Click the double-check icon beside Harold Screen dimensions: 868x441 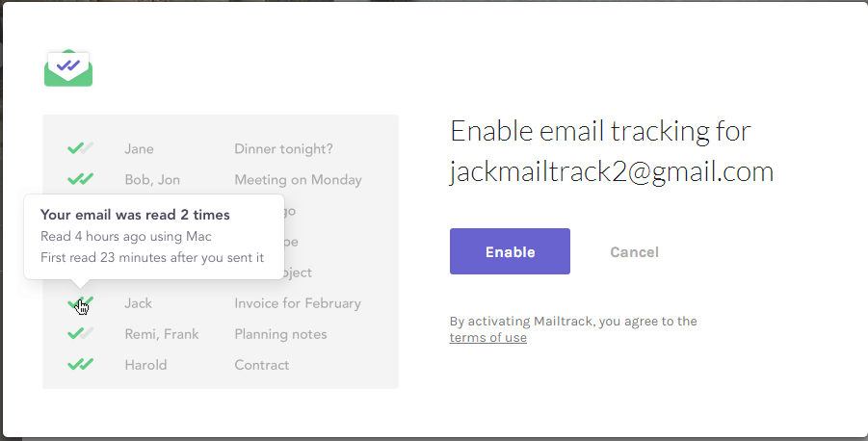point(80,365)
